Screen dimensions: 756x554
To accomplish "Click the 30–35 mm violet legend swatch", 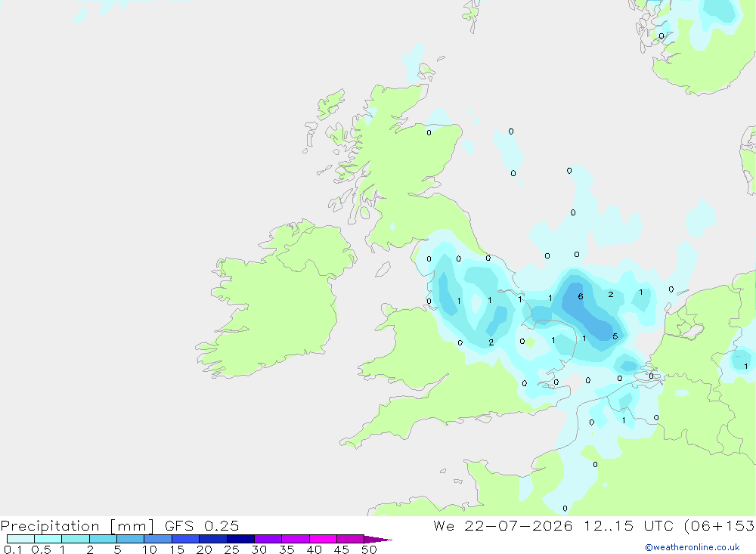I will click(x=268, y=539).
